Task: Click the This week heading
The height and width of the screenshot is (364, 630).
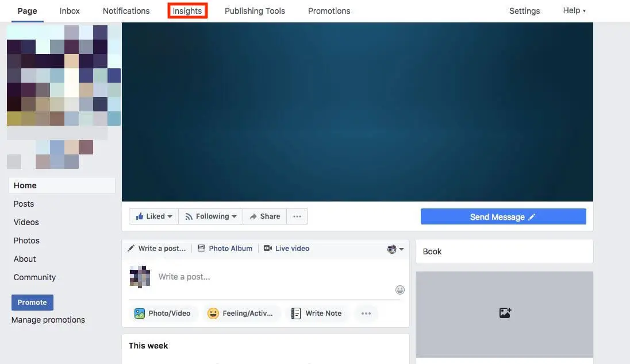Action: point(148,346)
